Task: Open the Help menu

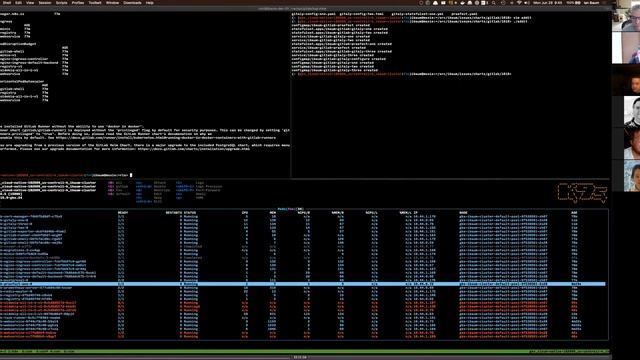Action: coord(150,2)
